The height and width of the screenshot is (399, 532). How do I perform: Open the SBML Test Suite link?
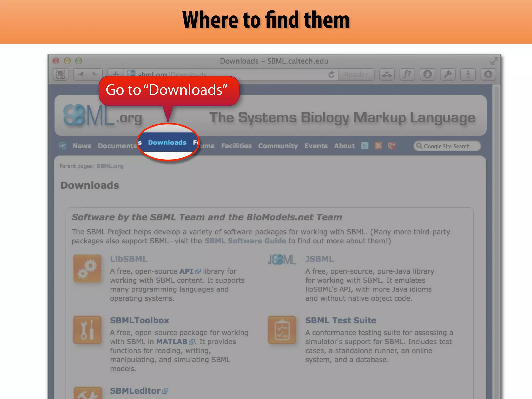point(341,320)
